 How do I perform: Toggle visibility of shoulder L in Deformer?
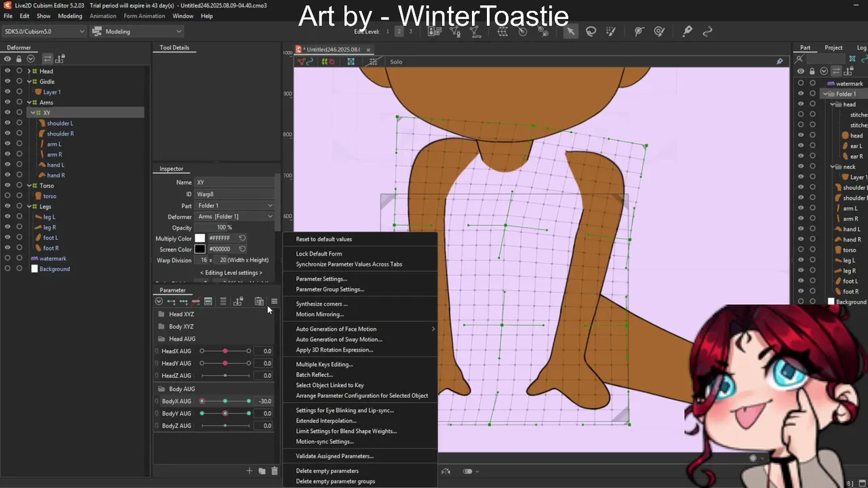coord(7,123)
